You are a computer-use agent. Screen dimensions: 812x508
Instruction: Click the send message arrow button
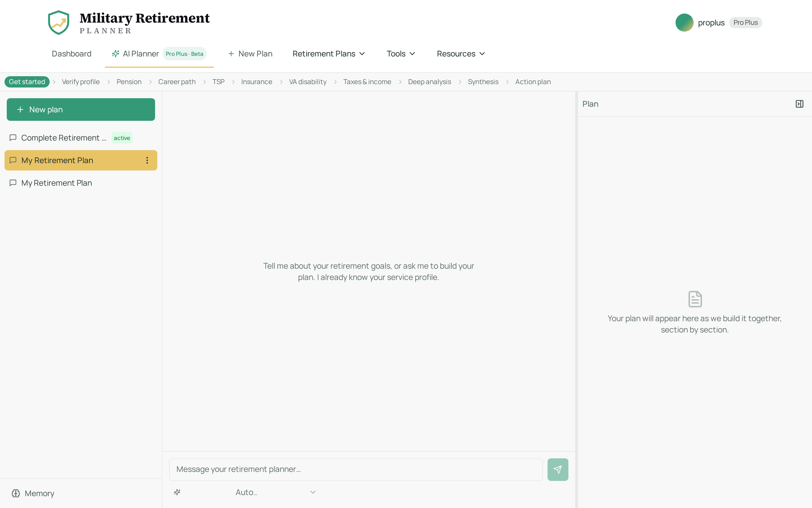558,469
